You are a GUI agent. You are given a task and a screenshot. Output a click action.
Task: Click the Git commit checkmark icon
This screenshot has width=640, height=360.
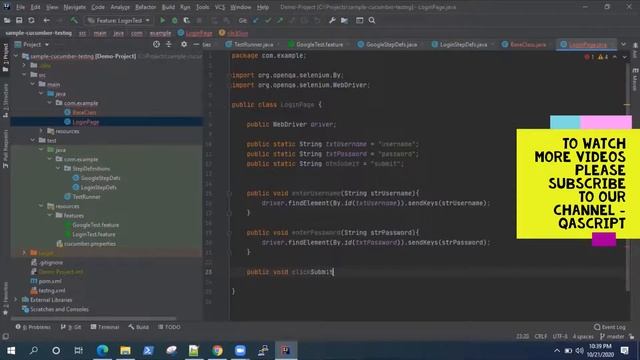(x=268, y=20)
